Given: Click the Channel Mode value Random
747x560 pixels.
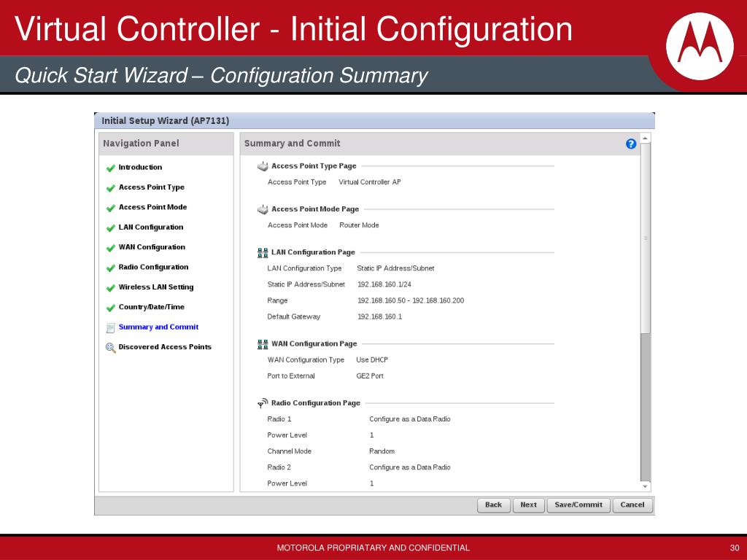Looking at the screenshot, I should (x=382, y=451).
